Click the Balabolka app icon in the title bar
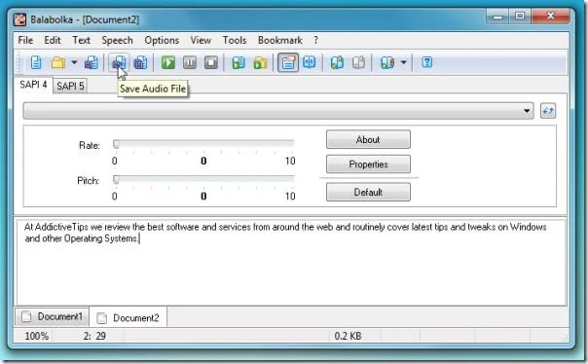The width and height of the screenshot is (588, 364). tap(20, 19)
